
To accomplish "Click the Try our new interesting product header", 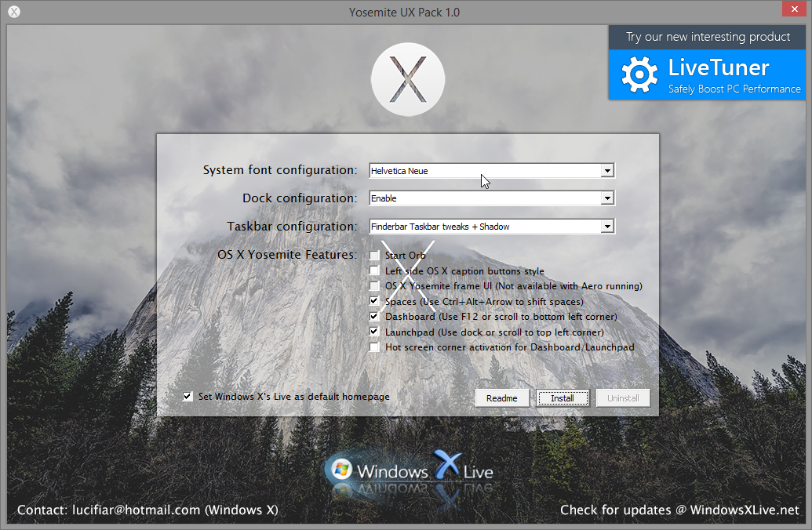I will pos(708,37).
